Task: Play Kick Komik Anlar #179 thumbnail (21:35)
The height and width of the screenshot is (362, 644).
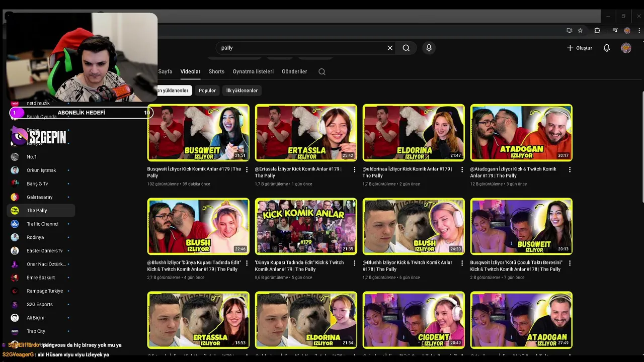Action: click(306, 226)
